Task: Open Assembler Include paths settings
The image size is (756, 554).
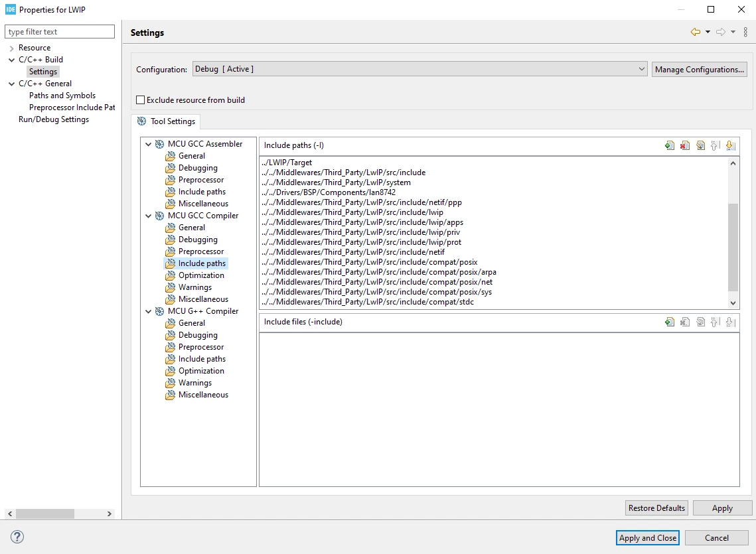Action: [x=202, y=192]
